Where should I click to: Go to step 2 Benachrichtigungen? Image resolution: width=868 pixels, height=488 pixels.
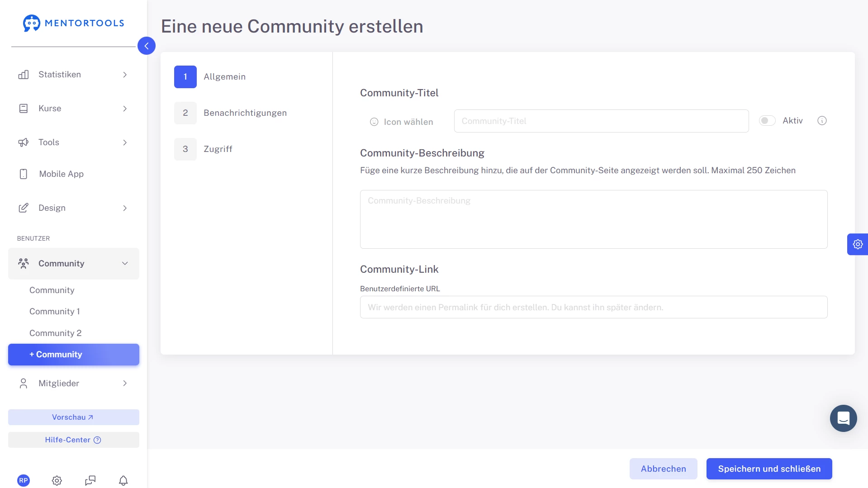point(245,113)
